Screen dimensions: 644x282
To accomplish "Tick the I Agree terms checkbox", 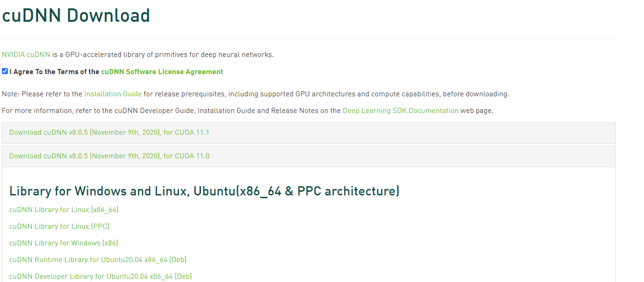I will click(5, 71).
